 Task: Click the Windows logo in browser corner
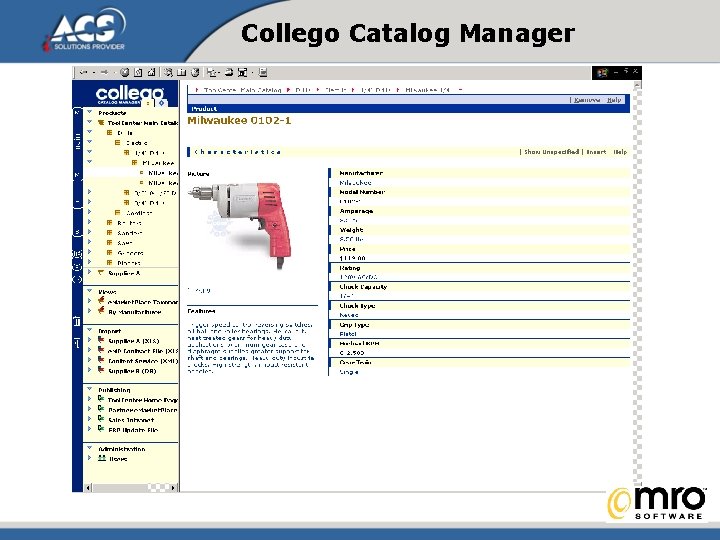[602, 73]
